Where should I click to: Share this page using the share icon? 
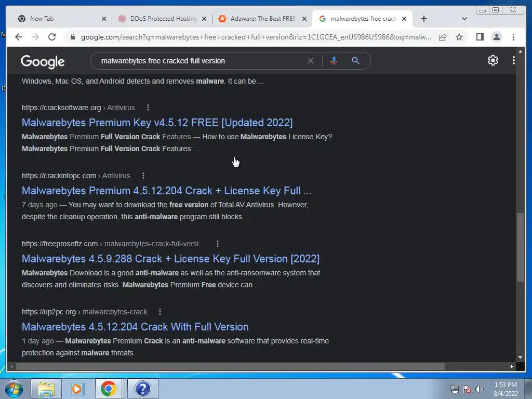443,37
